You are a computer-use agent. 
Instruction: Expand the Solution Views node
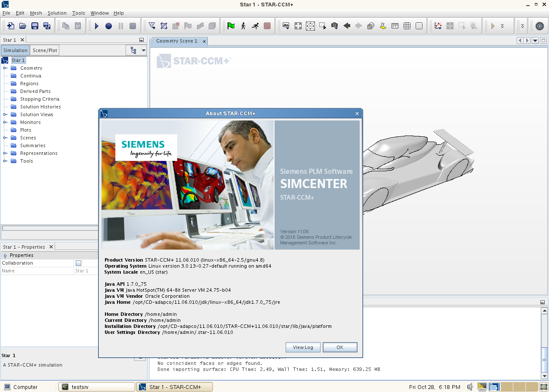tap(5, 114)
